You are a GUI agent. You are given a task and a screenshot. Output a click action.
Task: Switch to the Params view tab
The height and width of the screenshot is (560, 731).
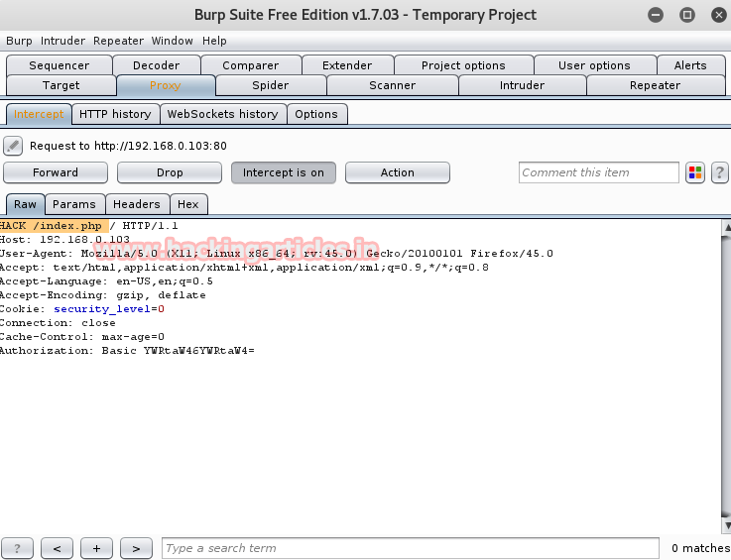point(74,204)
